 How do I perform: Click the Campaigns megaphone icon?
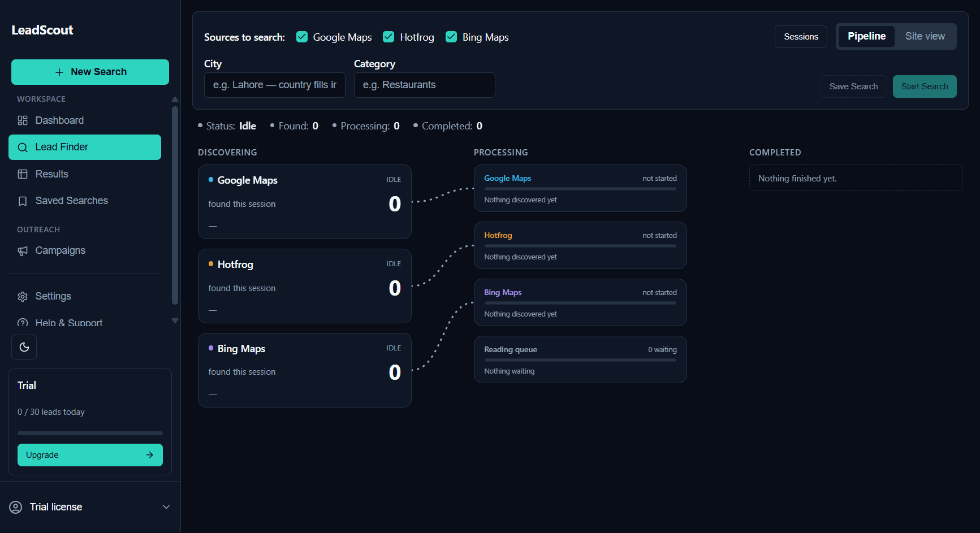click(23, 251)
